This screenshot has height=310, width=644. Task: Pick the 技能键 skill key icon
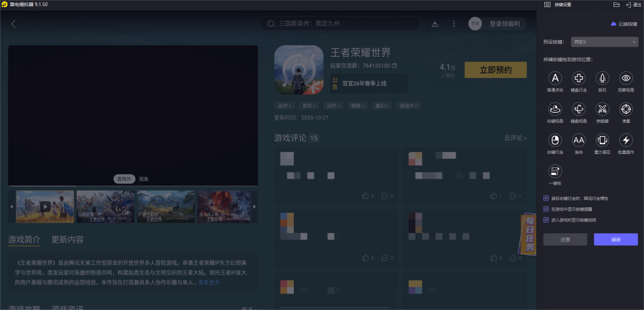click(x=602, y=110)
